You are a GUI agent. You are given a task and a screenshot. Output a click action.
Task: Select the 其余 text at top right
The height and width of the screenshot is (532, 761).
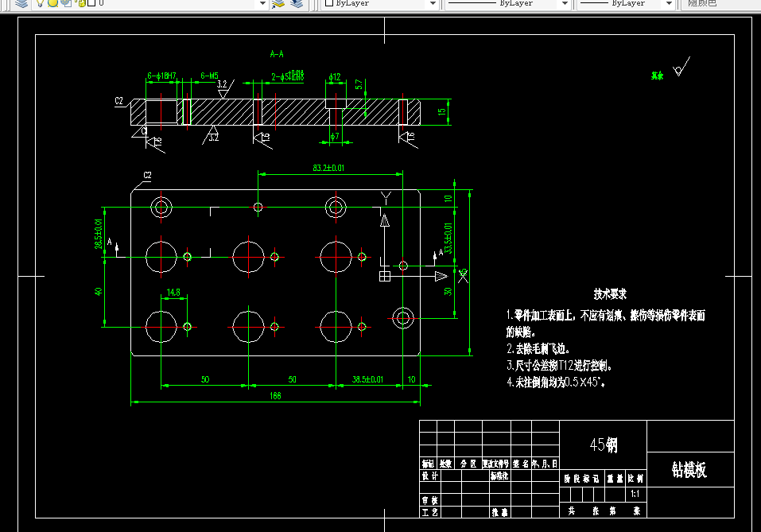pyautogui.click(x=657, y=76)
